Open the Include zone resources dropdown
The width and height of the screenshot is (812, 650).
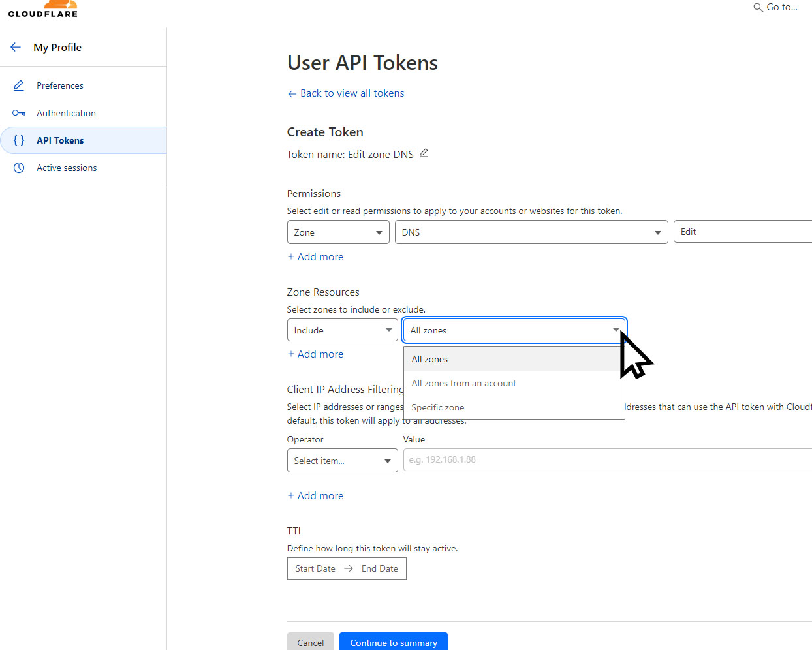342,330
